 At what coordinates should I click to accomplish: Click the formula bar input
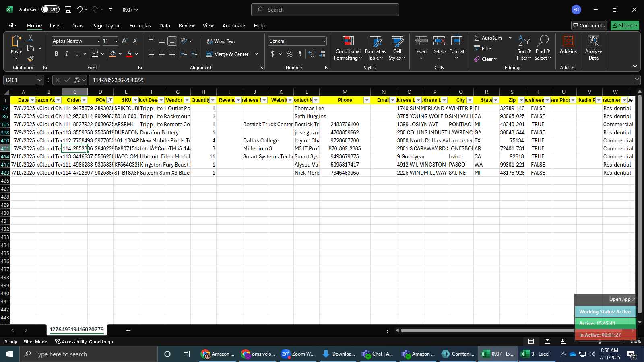coord(360,80)
